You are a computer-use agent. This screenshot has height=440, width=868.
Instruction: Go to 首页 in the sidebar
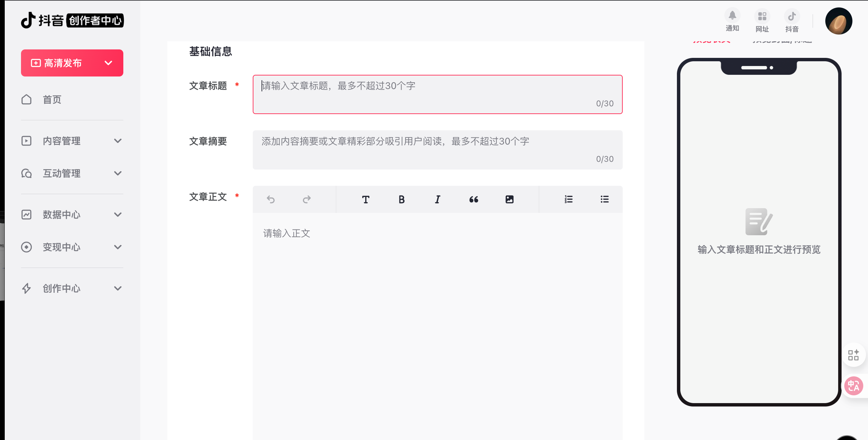[x=52, y=100]
